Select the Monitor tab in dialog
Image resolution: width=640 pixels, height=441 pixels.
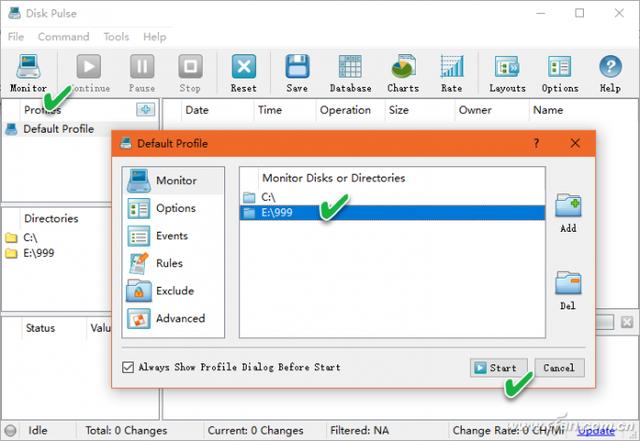(173, 180)
